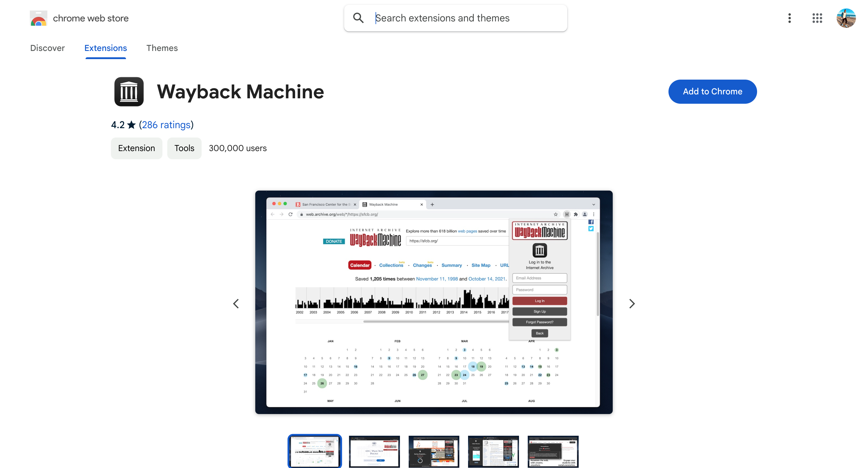
Task: Go to the Discover tab
Action: [x=48, y=48]
